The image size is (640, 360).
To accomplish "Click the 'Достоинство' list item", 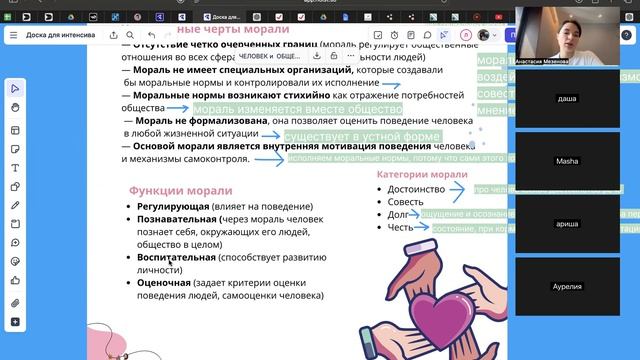I will coord(416,189).
